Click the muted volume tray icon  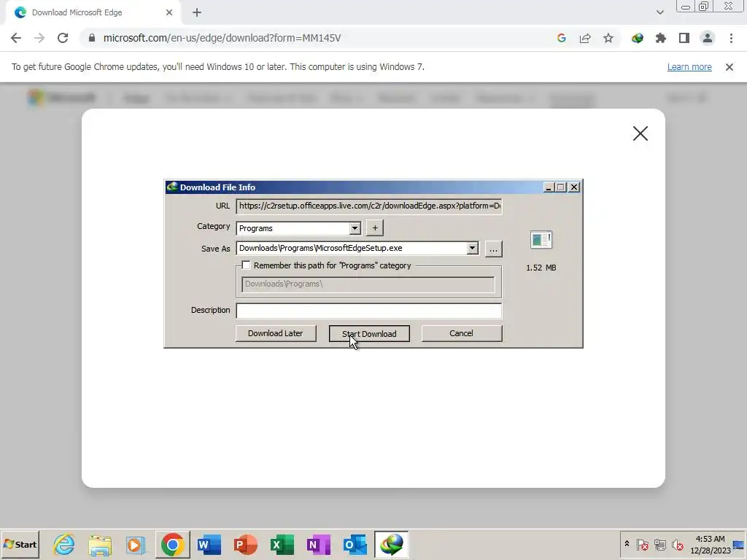coord(677,544)
